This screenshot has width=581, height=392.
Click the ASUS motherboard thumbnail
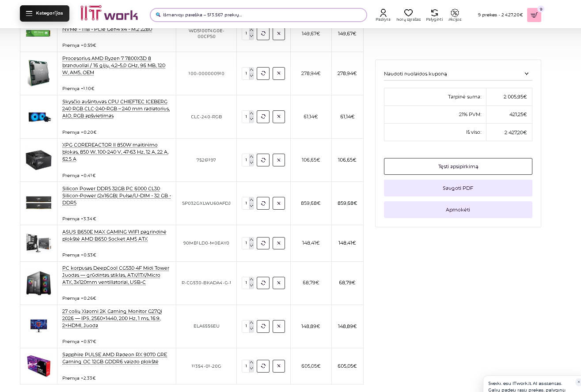38,243
